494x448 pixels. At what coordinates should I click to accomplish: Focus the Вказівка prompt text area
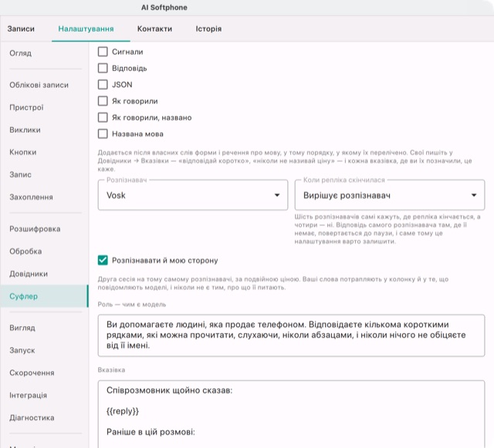pyautogui.click(x=291, y=414)
